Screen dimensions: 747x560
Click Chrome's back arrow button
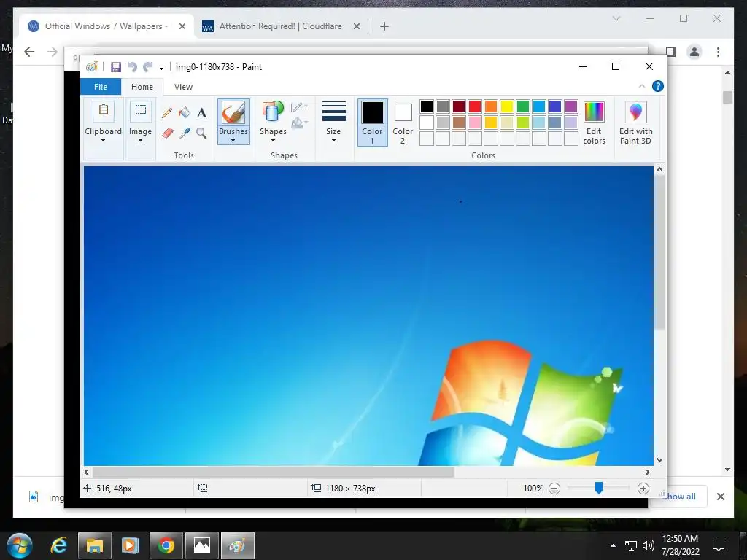(29, 52)
